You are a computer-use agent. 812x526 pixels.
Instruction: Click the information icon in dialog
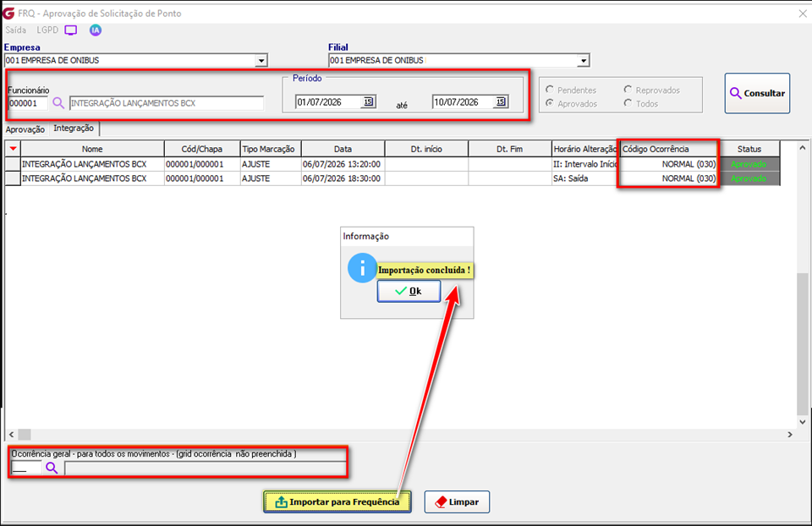[x=362, y=268]
